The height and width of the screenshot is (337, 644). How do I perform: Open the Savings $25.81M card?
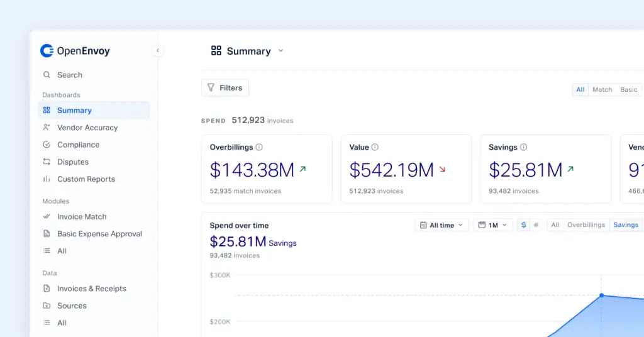pos(546,169)
